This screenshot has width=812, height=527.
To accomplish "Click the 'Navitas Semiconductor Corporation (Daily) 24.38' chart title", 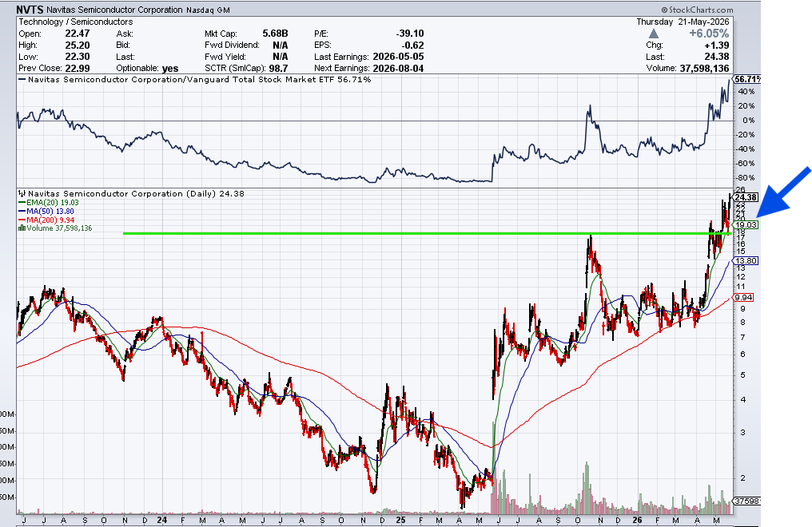I will (136, 193).
